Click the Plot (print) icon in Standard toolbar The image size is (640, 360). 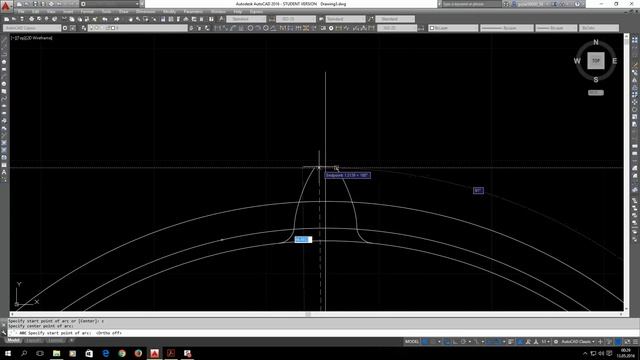pyautogui.click(x=31, y=19)
